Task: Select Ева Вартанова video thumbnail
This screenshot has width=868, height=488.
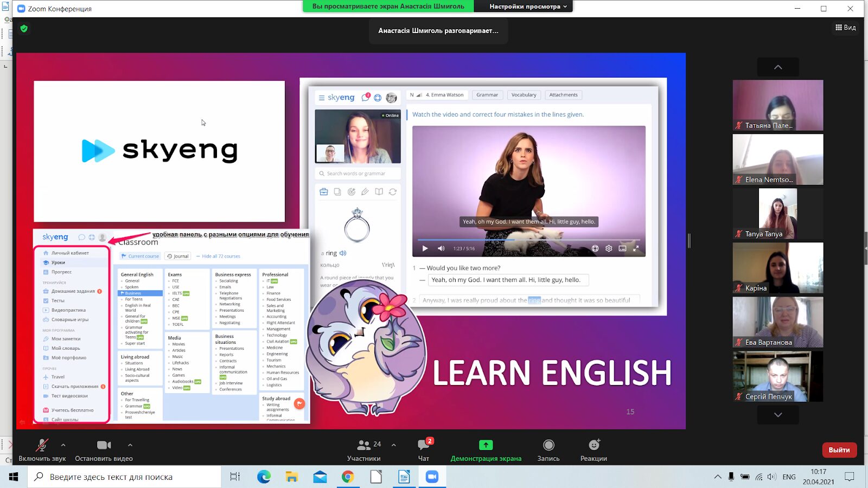Action: (778, 322)
